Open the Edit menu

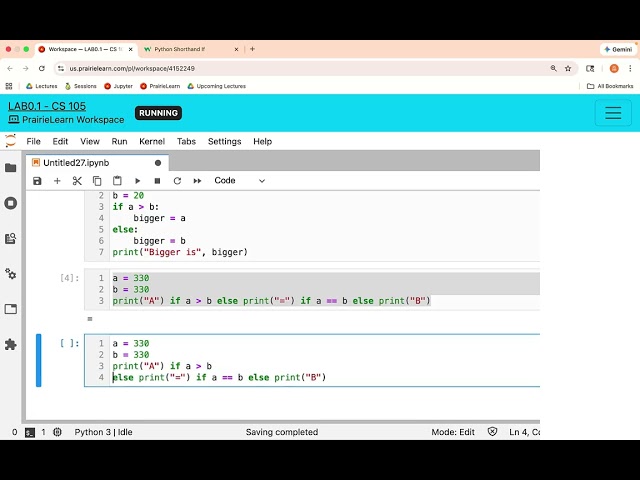(x=60, y=141)
